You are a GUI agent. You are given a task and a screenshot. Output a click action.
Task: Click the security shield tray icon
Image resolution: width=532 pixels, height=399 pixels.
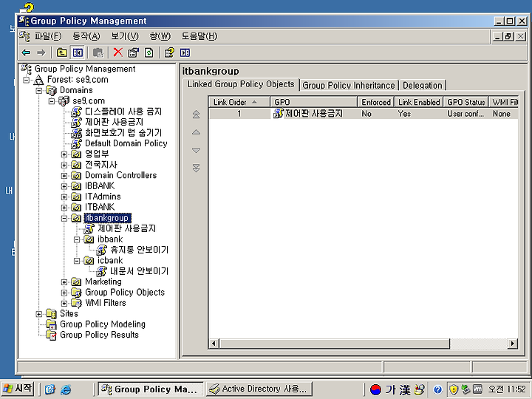tap(453, 389)
